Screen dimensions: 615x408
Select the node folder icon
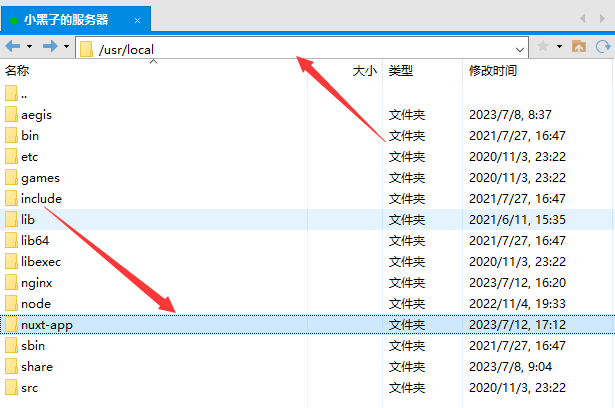(11, 303)
